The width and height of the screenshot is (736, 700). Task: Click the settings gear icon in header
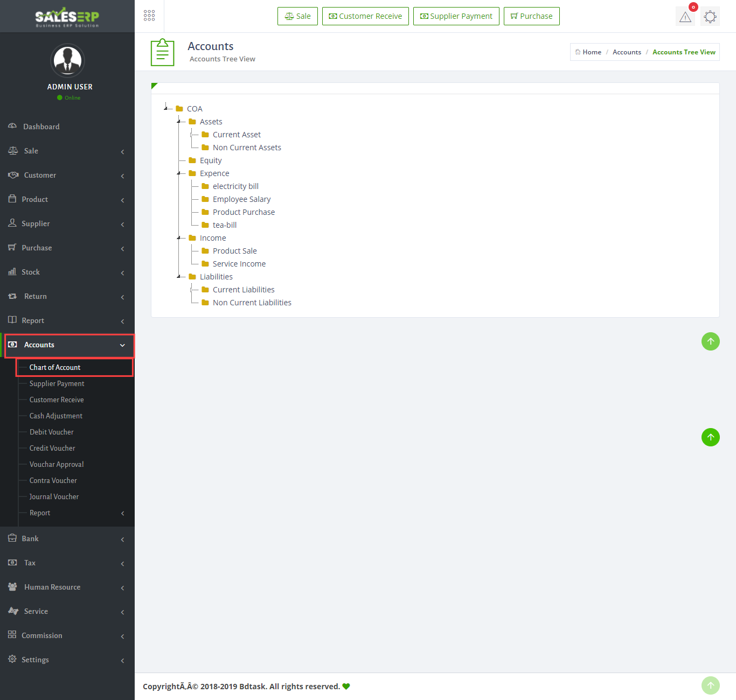(710, 17)
